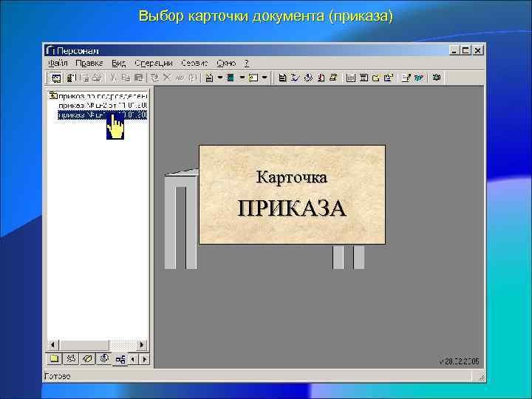Open the ? help menu
The image size is (532, 399).
coord(247,64)
